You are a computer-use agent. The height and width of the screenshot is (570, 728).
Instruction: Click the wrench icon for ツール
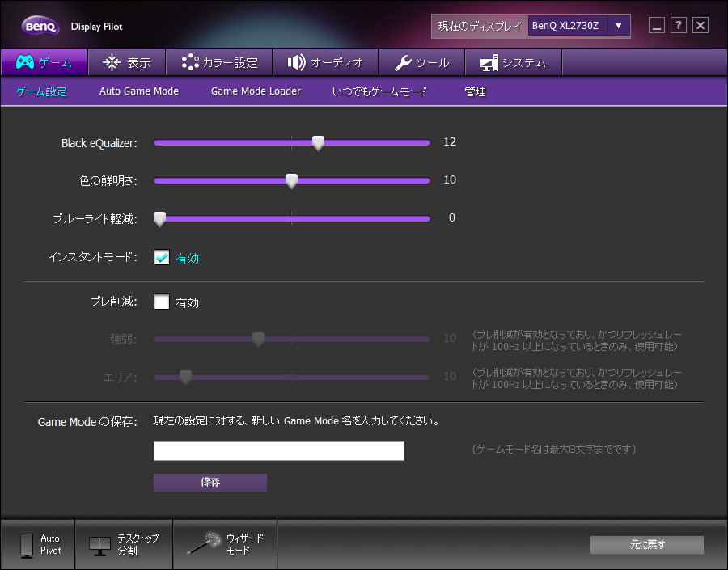click(403, 63)
